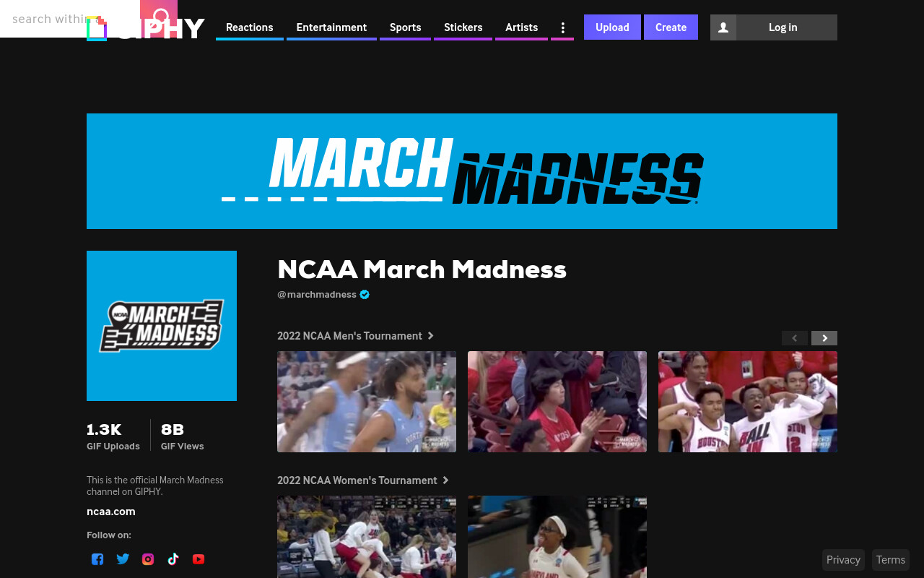
Task: Advance the Men's Tournament carousel with the right arrow
Action: [824, 338]
